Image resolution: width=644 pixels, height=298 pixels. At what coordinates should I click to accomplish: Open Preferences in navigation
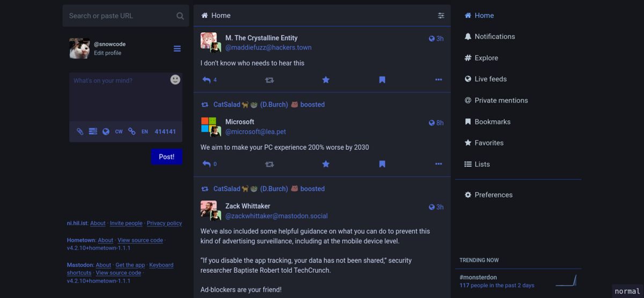(488, 195)
